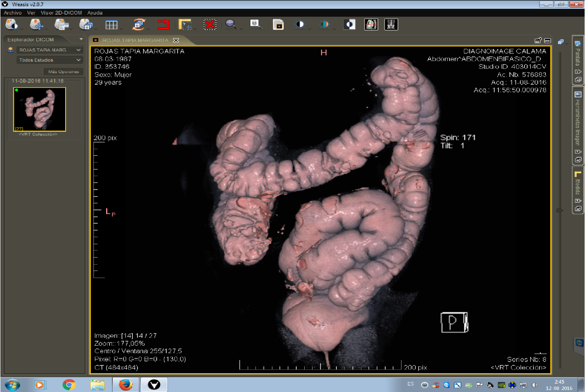Click the synchronize views icon
Screen dimensions: 585x392
pos(139,25)
